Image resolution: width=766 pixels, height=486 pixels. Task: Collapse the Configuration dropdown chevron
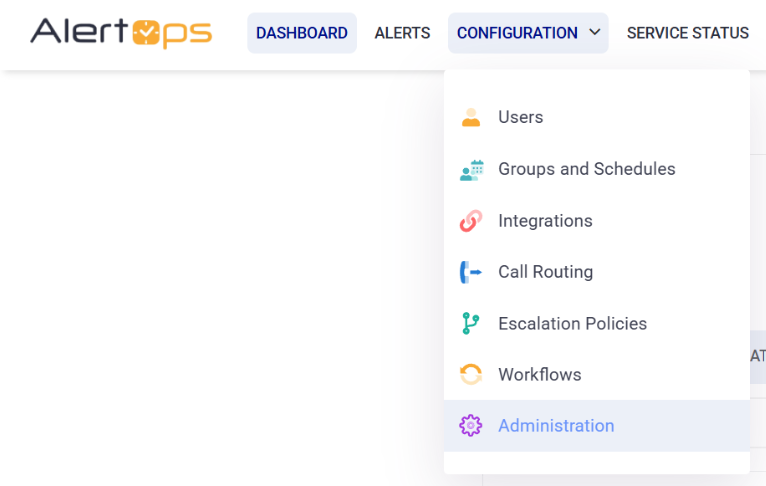click(595, 32)
